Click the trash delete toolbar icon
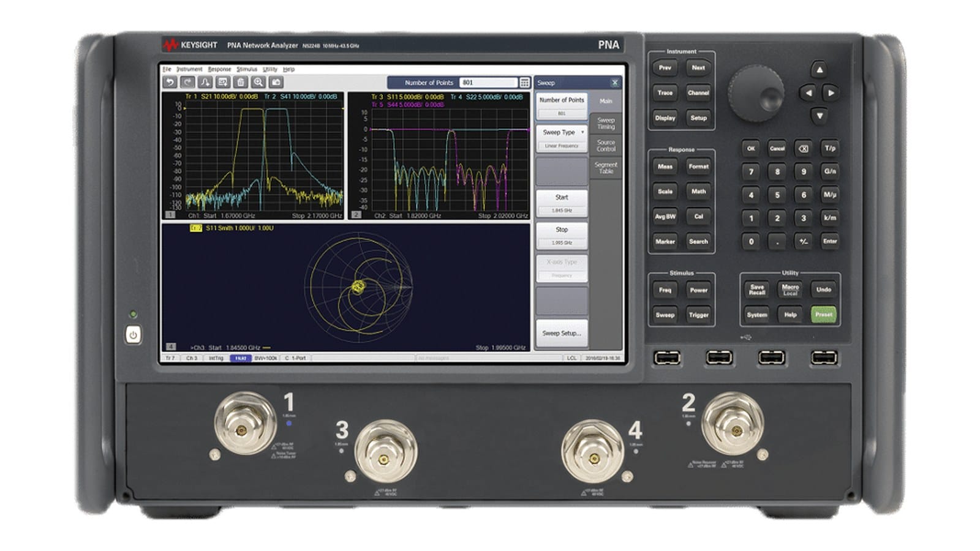Viewport: 980px width, 551px height. coord(241,82)
